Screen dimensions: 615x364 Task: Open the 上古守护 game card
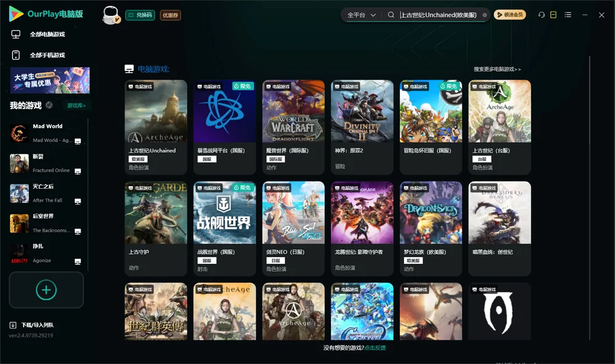(x=156, y=229)
